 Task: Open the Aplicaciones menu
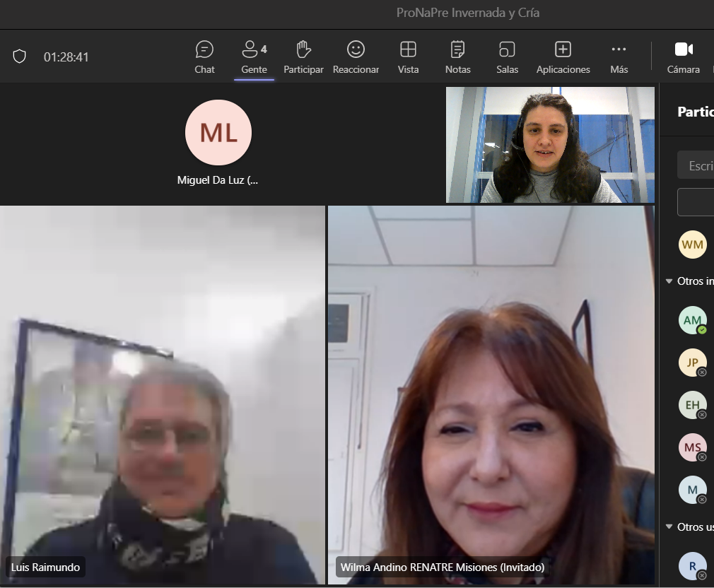pyautogui.click(x=563, y=57)
